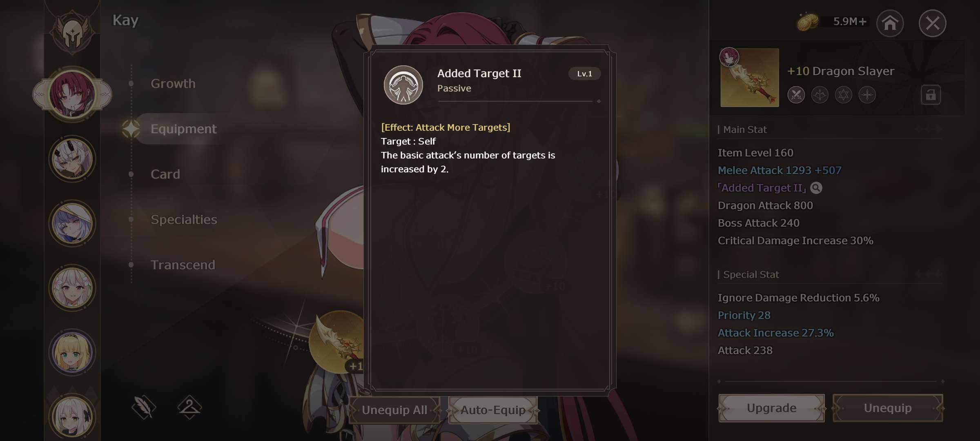980x441 pixels.
Task: Click Unequip All button
Action: pyautogui.click(x=394, y=410)
